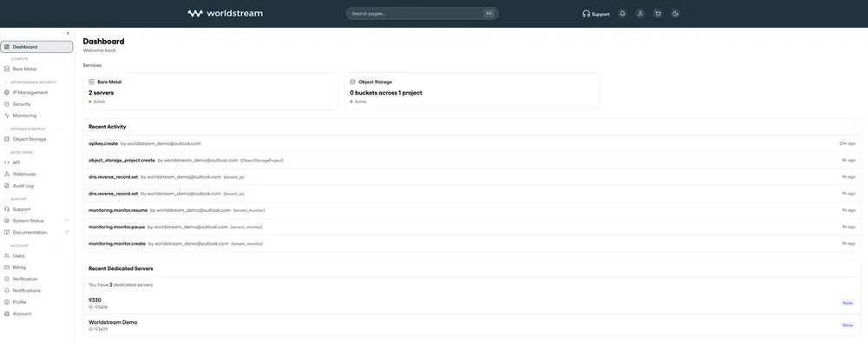This screenshot has height=343, width=868.
Task: Click the Recent Activity heading
Action: pyautogui.click(x=107, y=126)
